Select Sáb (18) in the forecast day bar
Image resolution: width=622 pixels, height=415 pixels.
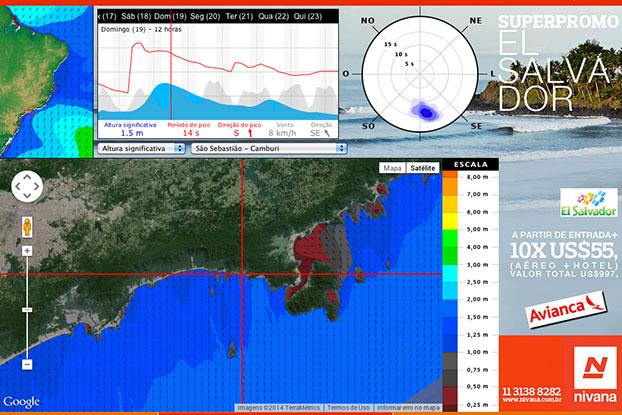tap(136, 16)
